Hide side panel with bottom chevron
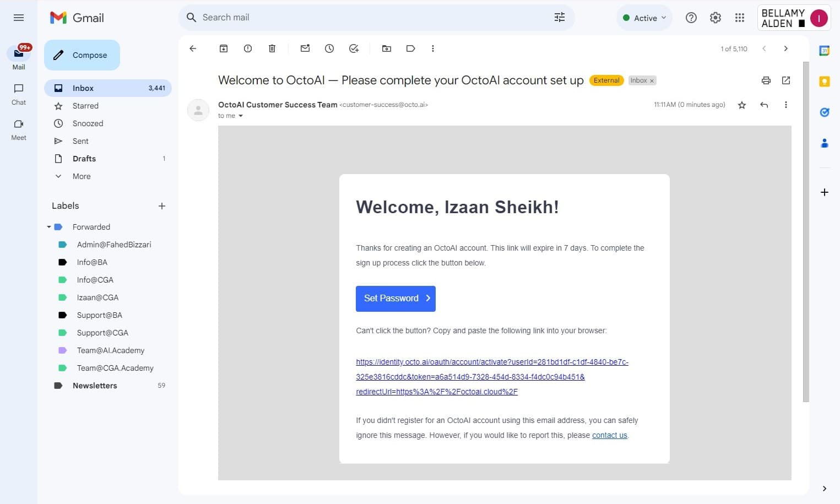Screen dimensions: 840x504 tap(825, 489)
